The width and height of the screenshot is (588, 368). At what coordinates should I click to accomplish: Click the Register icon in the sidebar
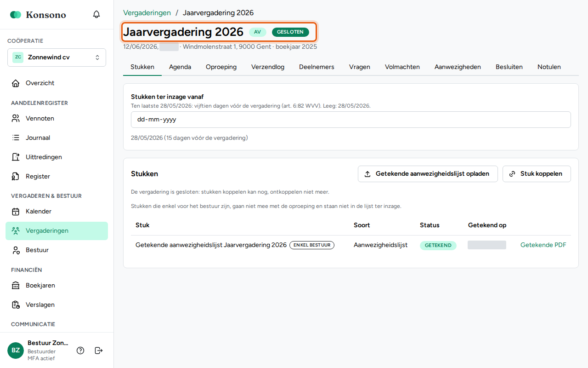16,177
